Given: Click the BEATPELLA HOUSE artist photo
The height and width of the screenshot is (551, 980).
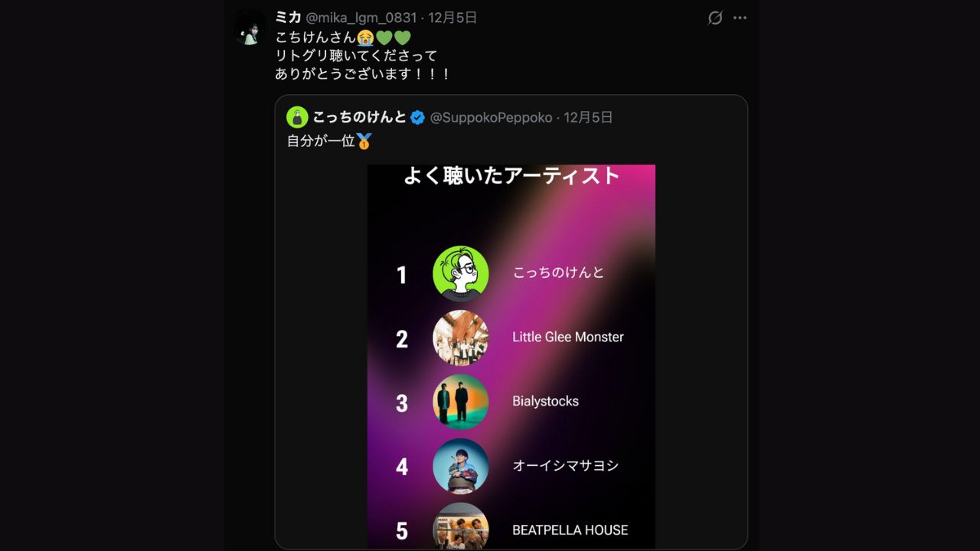Looking at the screenshot, I should (460, 526).
